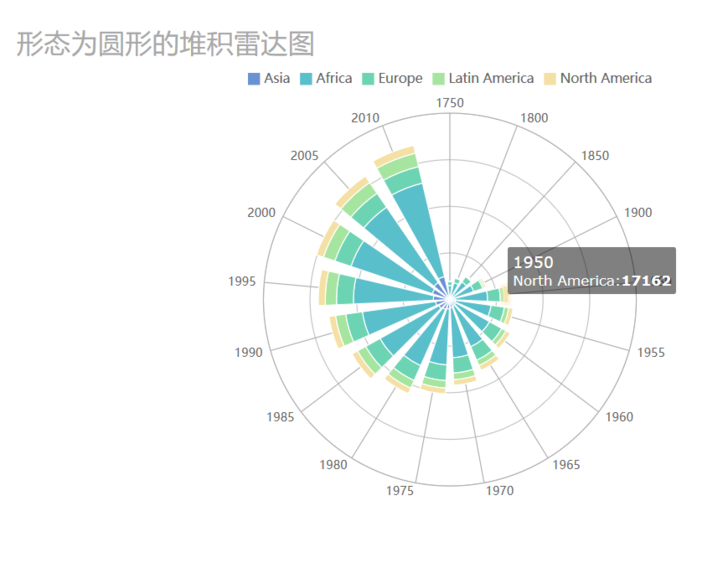
Task: Hide the Asia series via legend label
Action: pyautogui.click(x=277, y=78)
